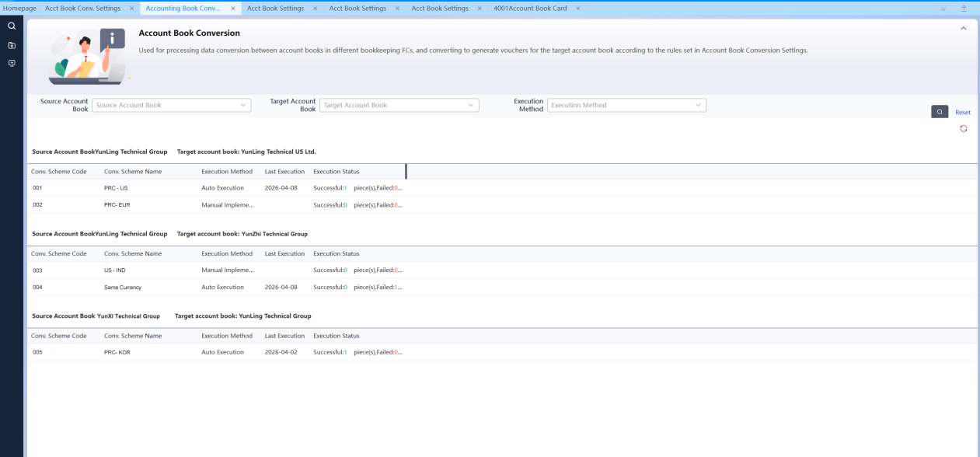Switch to the 4001Account Book Card tab

530,9
